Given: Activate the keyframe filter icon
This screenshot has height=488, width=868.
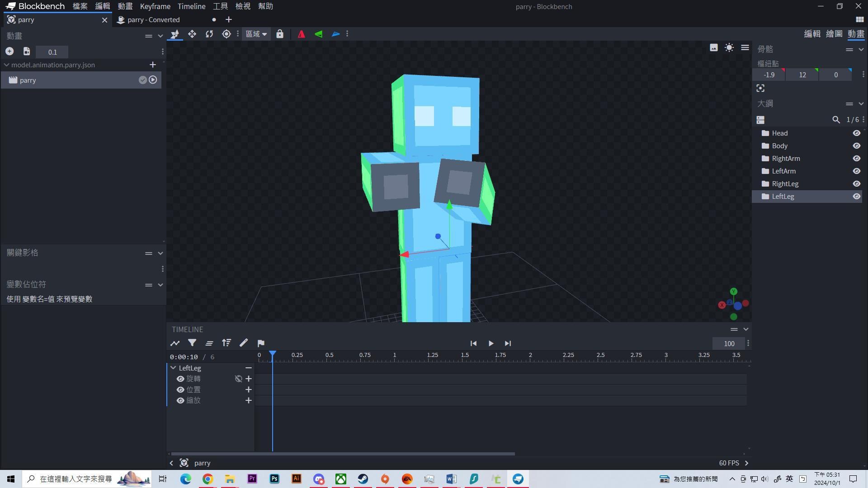Looking at the screenshot, I should click(x=192, y=343).
